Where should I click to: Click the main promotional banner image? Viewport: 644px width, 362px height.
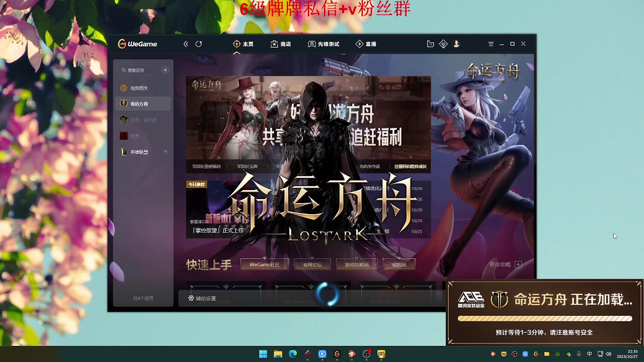point(308,119)
